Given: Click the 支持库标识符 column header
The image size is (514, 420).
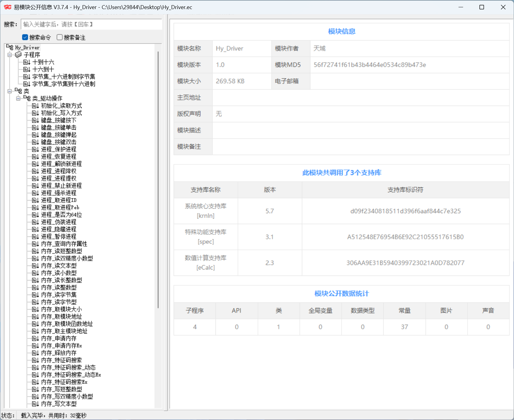Looking at the screenshot, I should 406,190.
